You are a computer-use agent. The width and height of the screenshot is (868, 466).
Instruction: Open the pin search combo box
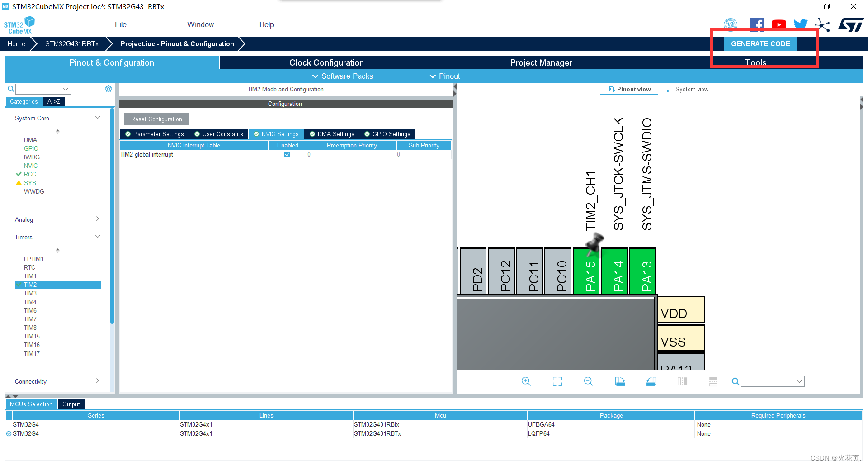tap(773, 381)
